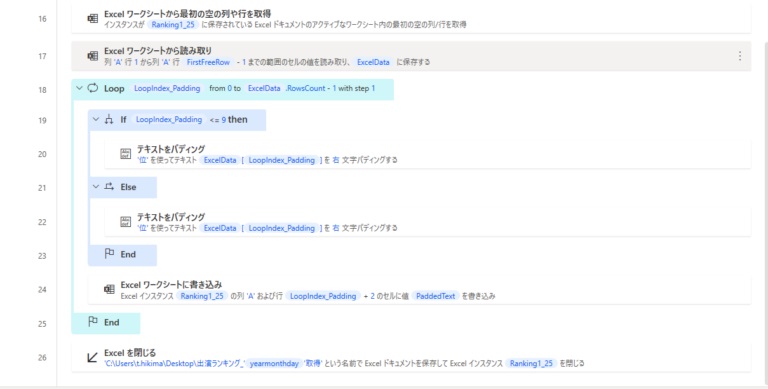Click the End label on line 23
Screen dimensions: 768x389
click(x=128, y=254)
